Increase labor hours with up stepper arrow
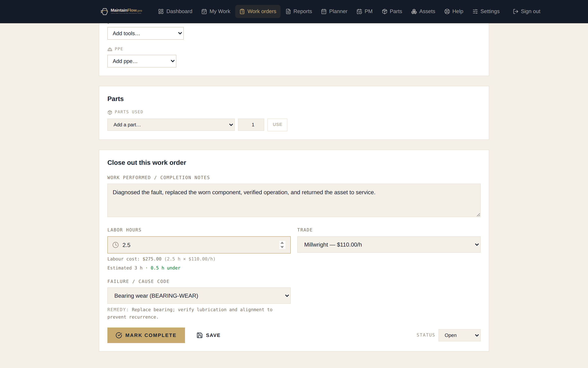 click(x=282, y=243)
